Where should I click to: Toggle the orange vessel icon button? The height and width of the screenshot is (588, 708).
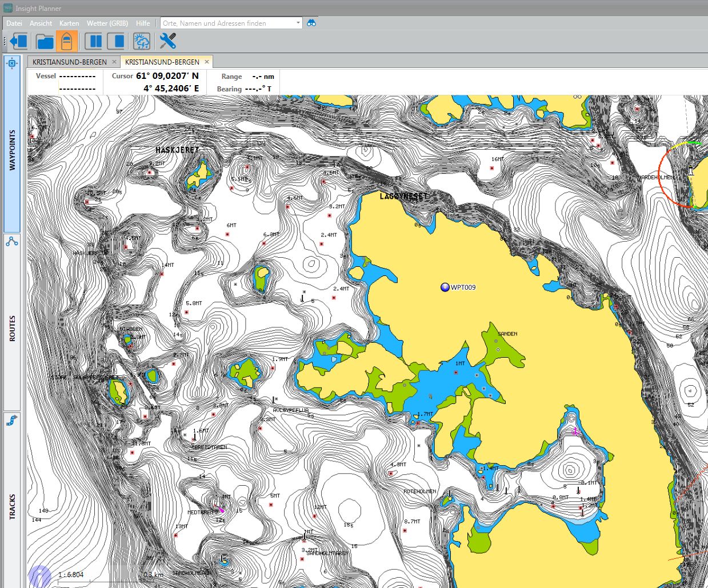[67, 41]
